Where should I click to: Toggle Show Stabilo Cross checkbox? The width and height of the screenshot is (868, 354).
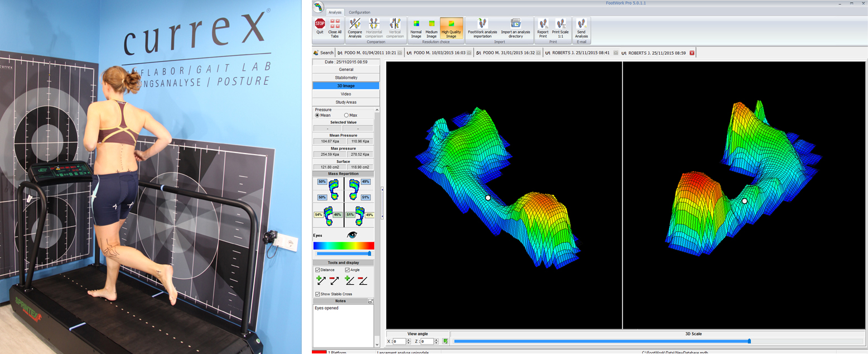318,294
